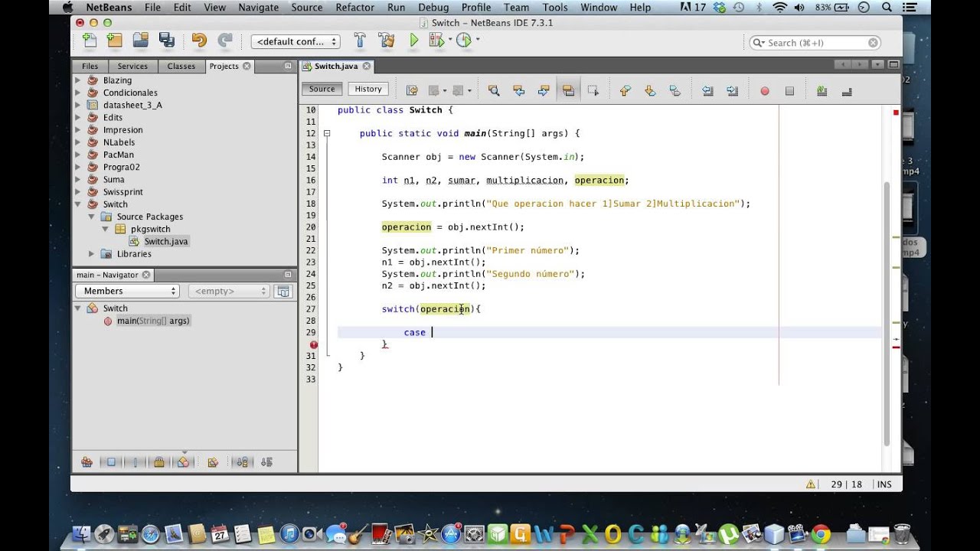
Task: Open Chrome from the Dock
Action: pos(821,533)
